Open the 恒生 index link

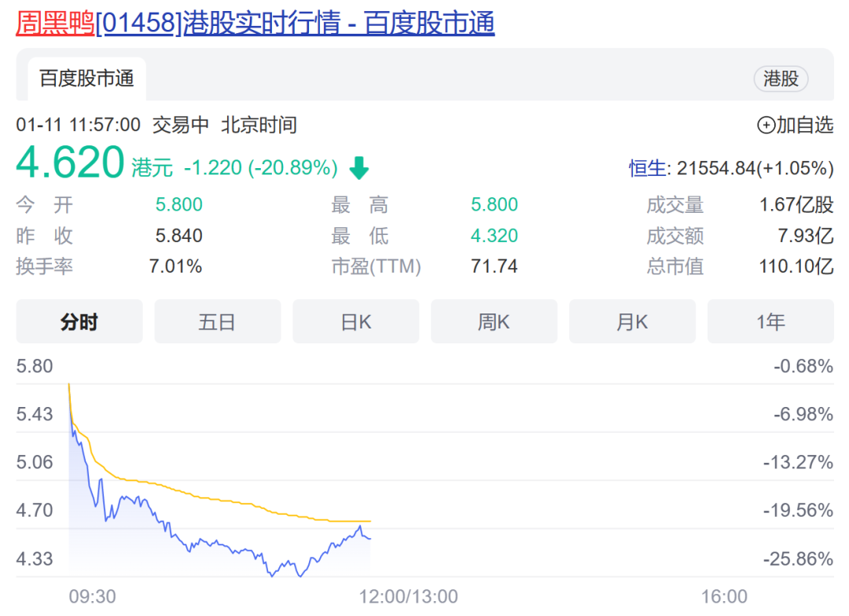[647, 168]
